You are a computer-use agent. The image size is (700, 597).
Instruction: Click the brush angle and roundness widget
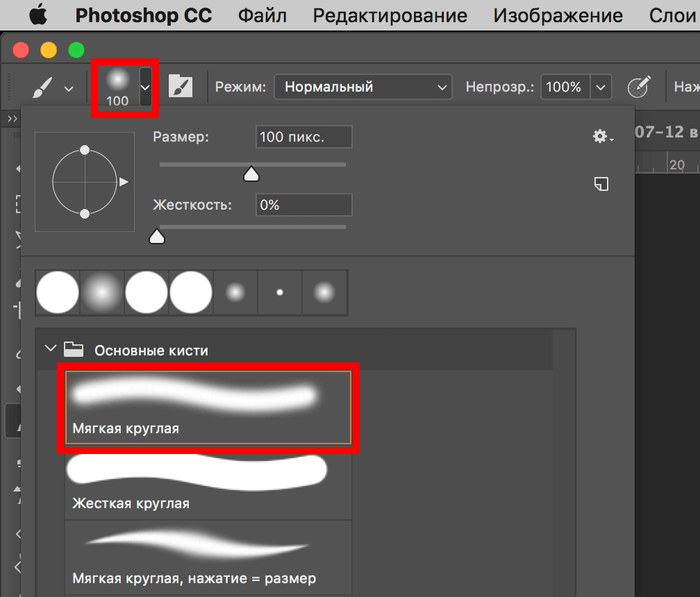pos(85,182)
